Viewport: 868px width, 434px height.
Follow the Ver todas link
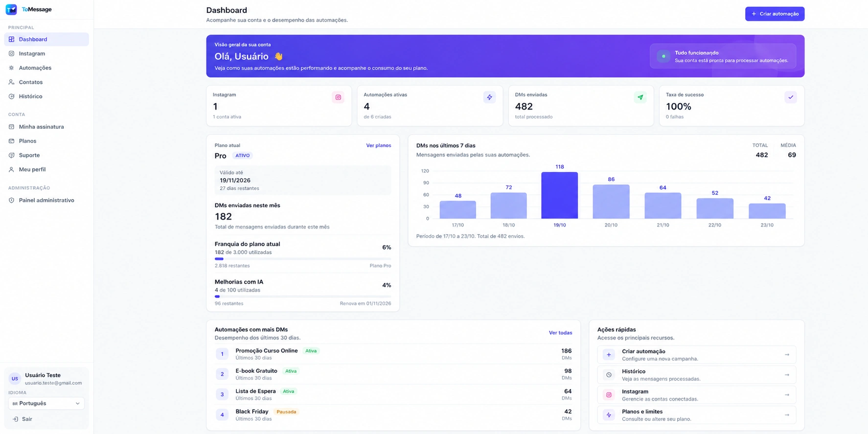(560, 333)
